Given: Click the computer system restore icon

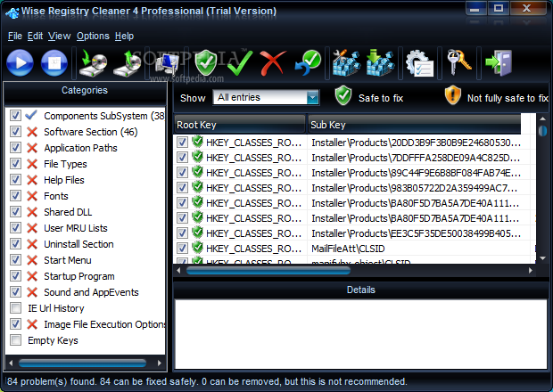Looking at the screenshot, I should click(167, 64).
